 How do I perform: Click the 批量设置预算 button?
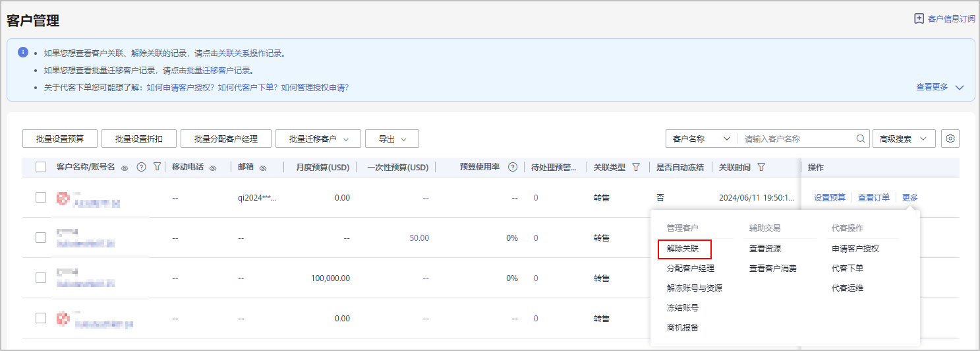click(60, 139)
